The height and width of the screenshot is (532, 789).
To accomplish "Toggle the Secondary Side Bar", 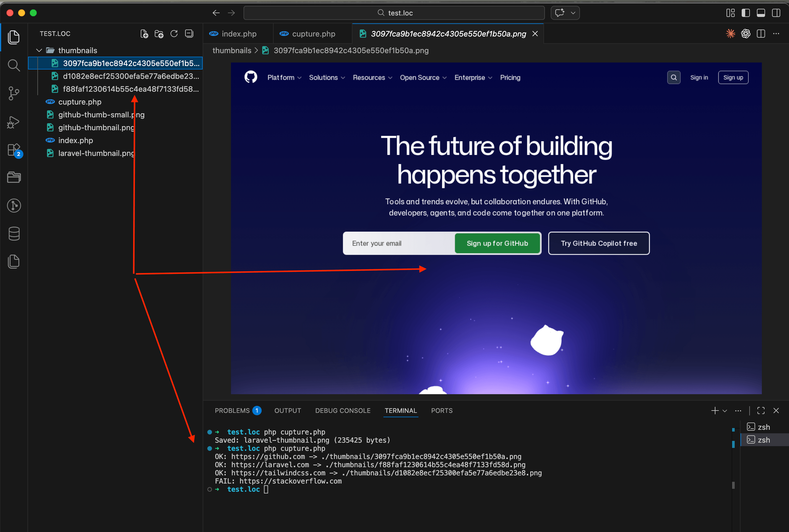I will click(776, 13).
